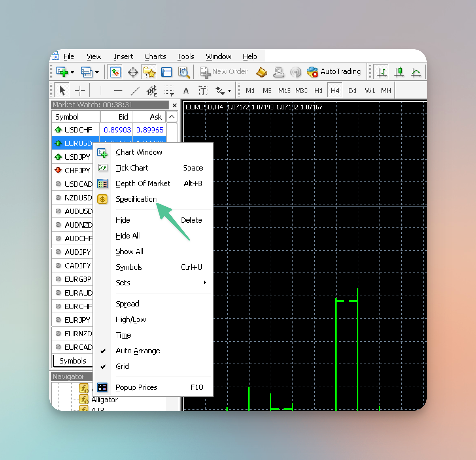The image size is (476, 460).
Task: Click the New Order button
Action: click(x=224, y=72)
